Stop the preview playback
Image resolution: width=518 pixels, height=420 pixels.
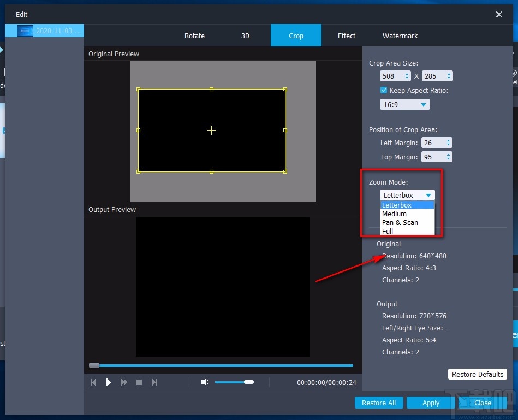pos(139,382)
